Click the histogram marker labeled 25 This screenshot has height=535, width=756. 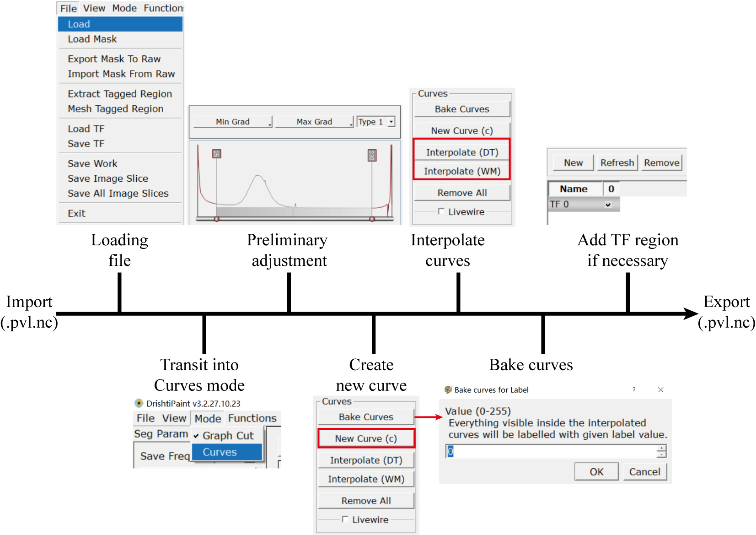point(216,154)
